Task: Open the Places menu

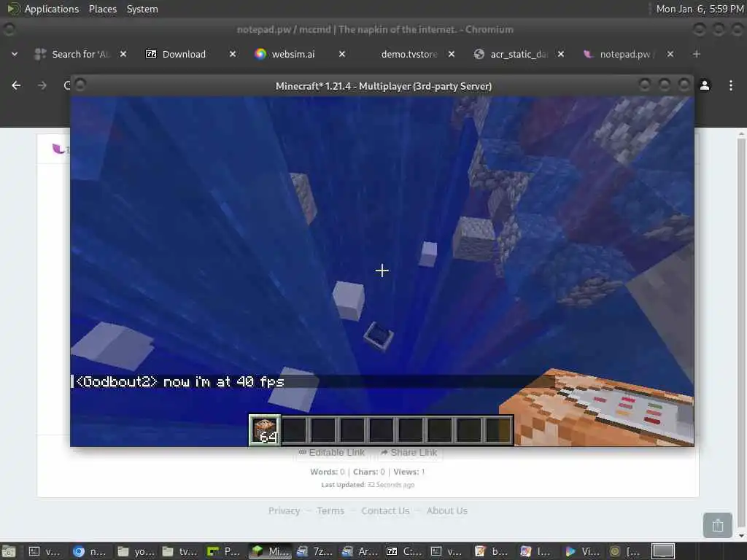Action: tap(102, 9)
